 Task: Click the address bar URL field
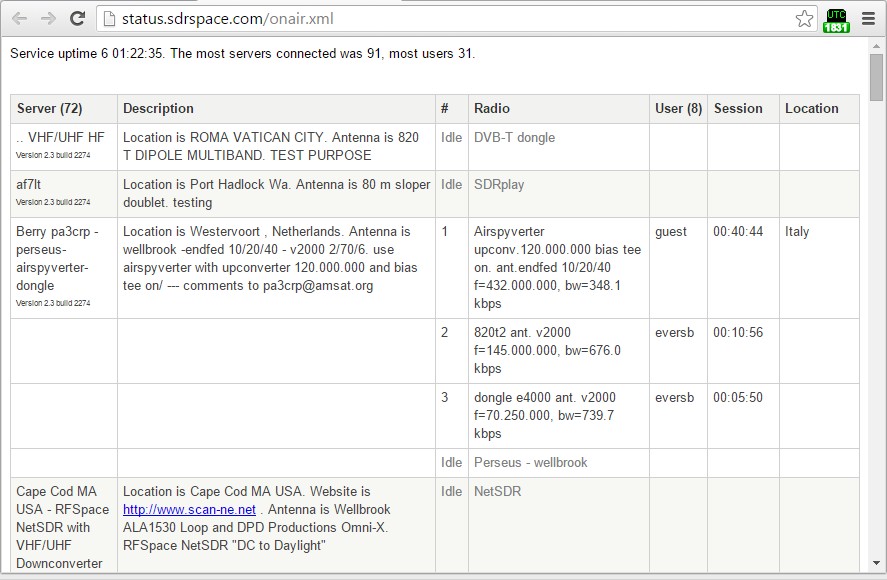pos(455,19)
